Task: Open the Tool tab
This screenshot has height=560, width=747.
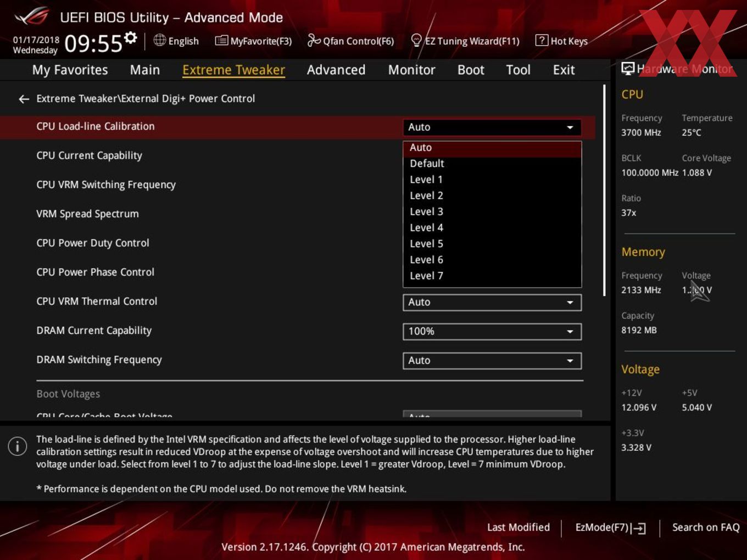Action: pyautogui.click(x=518, y=70)
